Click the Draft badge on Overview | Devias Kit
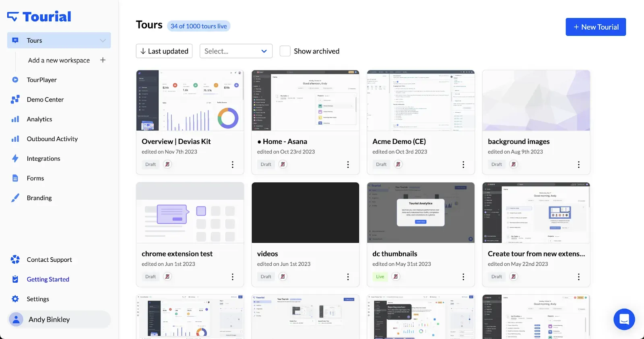This screenshot has width=644, height=339. pyautogui.click(x=151, y=164)
